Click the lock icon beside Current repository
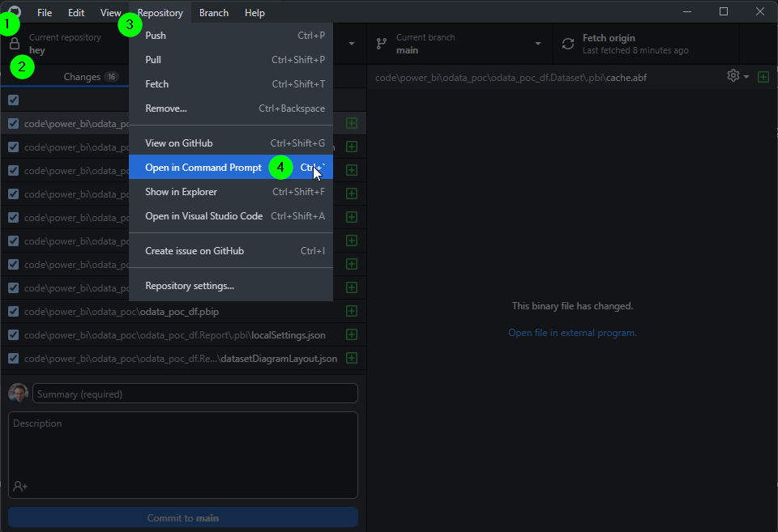Image resolution: width=778 pixels, height=532 pixels. point(15,44)
